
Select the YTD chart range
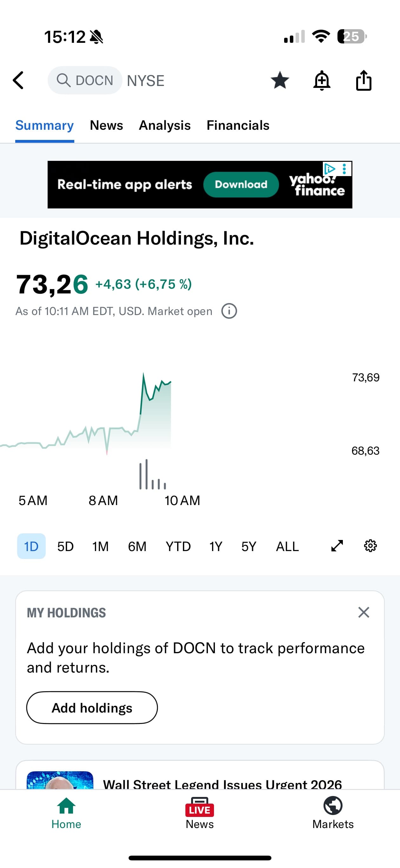point(178,546)
